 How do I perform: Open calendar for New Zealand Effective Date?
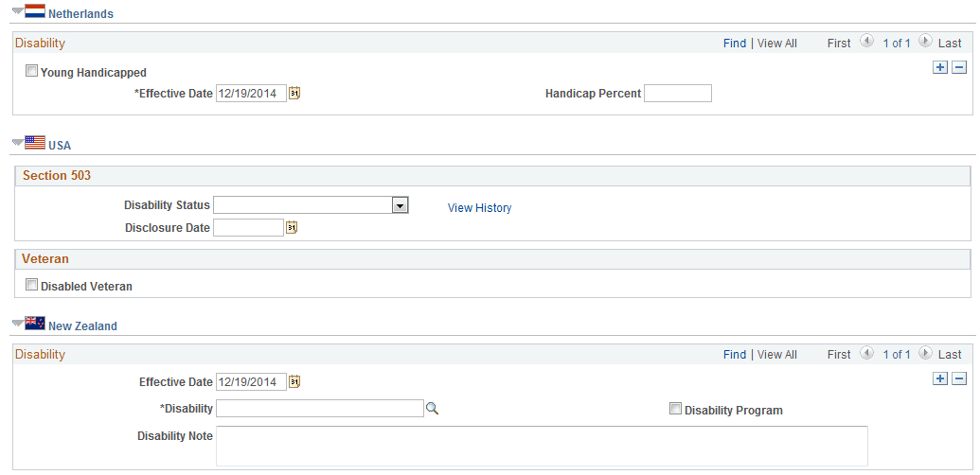294,381
